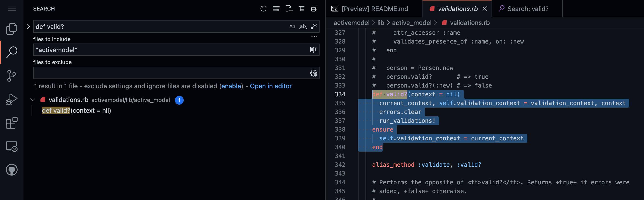Toggle Use Regular Expression option
The image size is (644, 200).
313,27
